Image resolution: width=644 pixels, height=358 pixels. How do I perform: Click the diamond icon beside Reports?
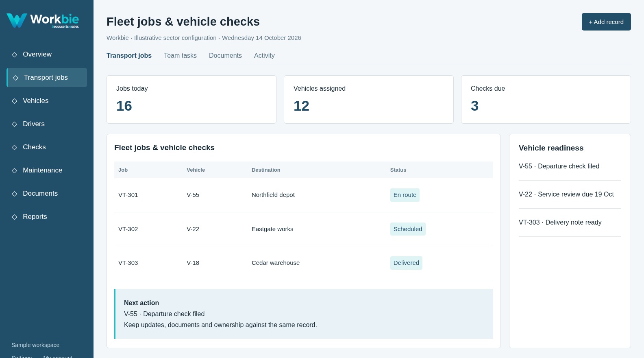(15, 217)
